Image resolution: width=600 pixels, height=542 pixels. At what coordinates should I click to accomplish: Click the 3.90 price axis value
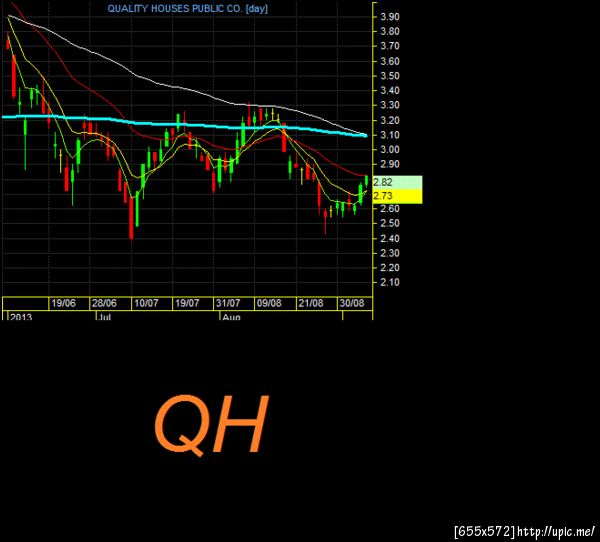[390, 16]
